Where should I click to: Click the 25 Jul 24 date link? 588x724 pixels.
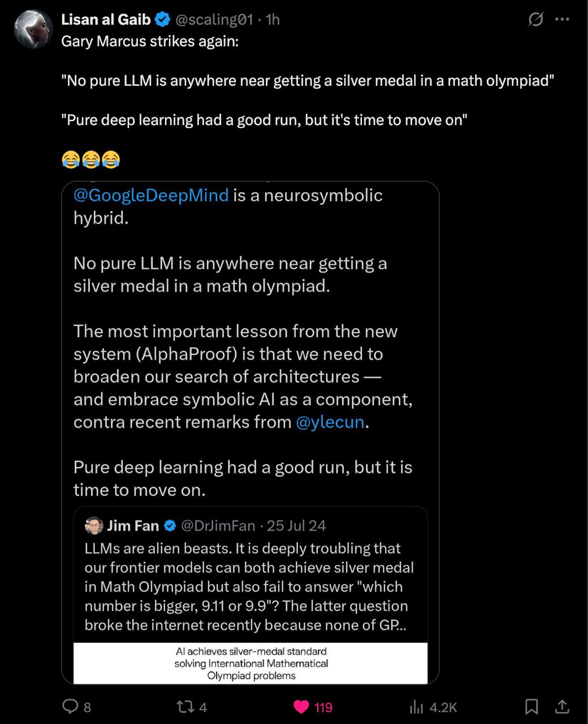(296, 525)
